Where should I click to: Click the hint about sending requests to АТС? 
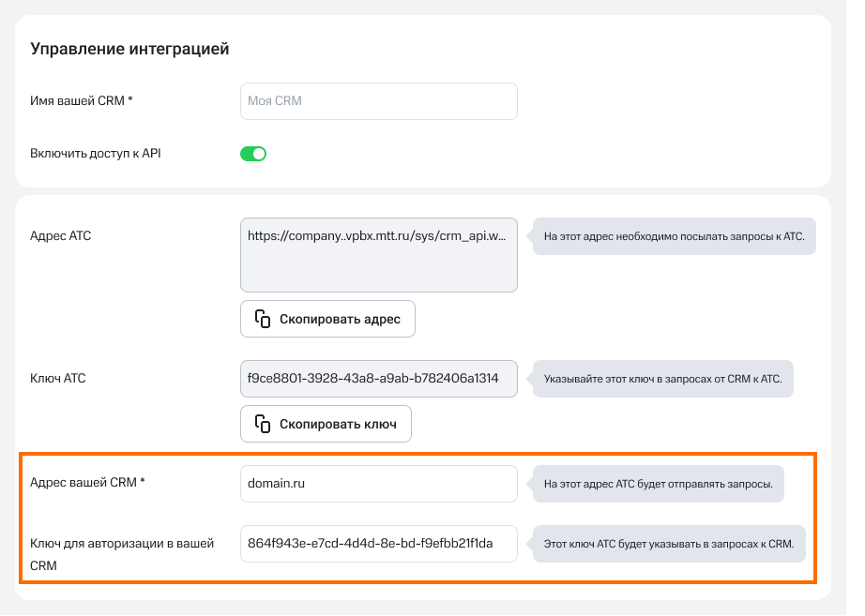point(674,236)
